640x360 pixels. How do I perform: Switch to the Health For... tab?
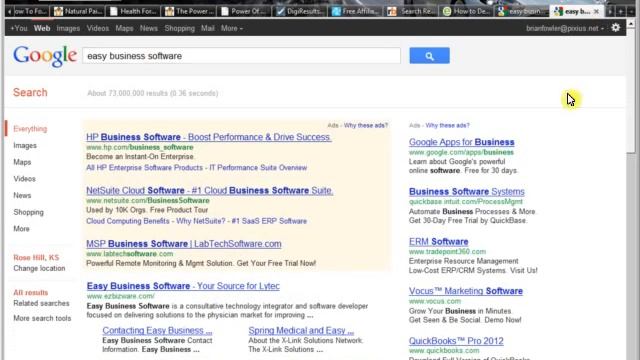tap(133, 11)
